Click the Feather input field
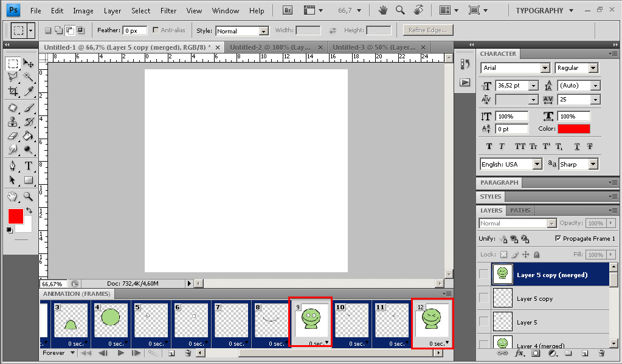The image size is (622, 364). coord(135,30)
